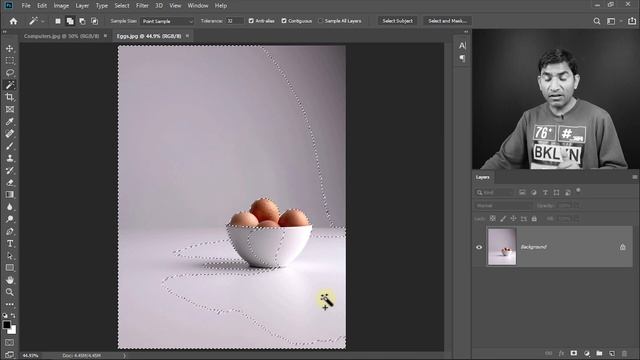Open the Sample Size dropdown
The width and height of the screenshot is (640, 360).
(167, 21)
